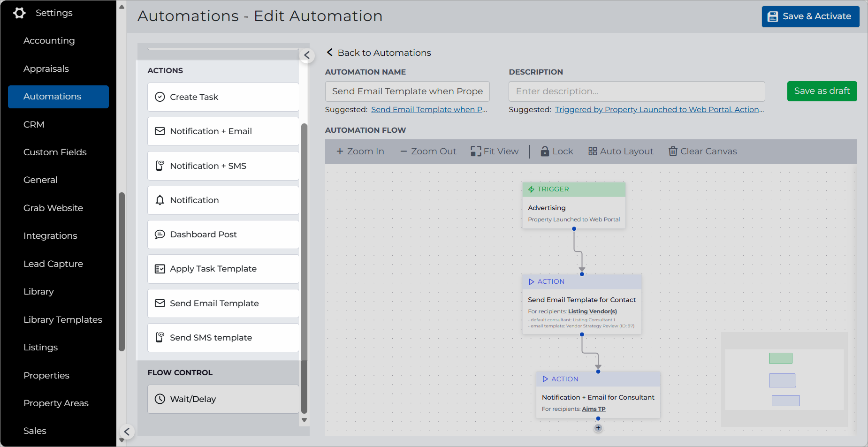This screenshot has height=447, width=868.
Task: Open Property Areas settings
Action: click(x=56, y=403)
